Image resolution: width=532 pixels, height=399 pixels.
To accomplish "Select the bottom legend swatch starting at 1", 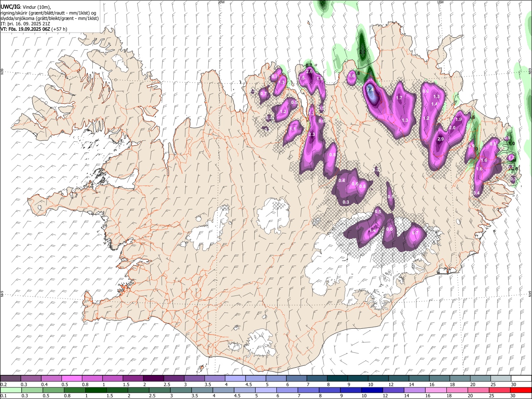I will coord(96,390).
